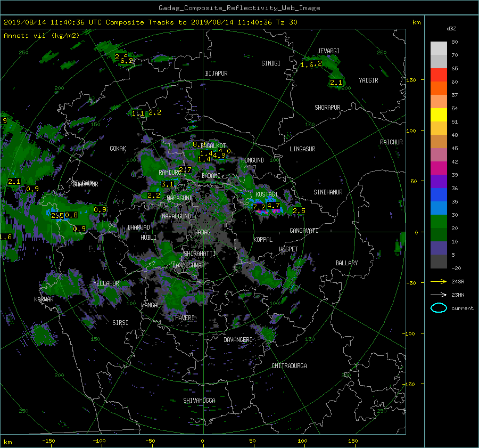479x448 pixels.
Task: Select the BADAMI label
Action: point(211,176)
